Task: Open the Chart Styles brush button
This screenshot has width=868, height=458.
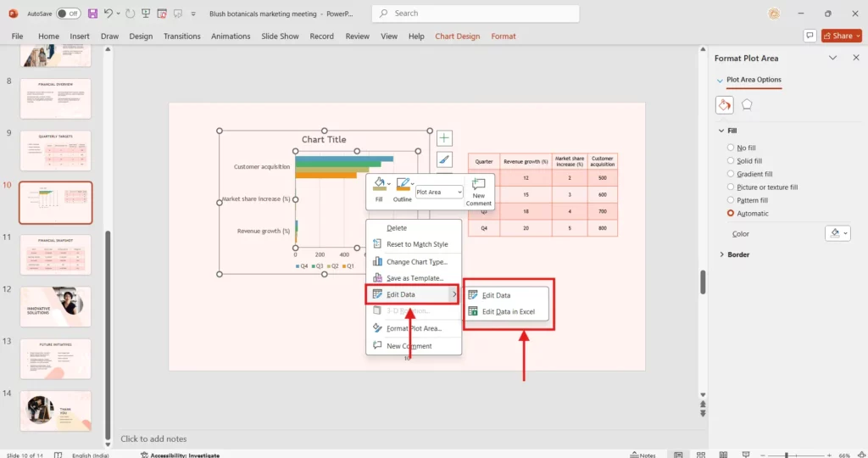Action: [444, 159]
